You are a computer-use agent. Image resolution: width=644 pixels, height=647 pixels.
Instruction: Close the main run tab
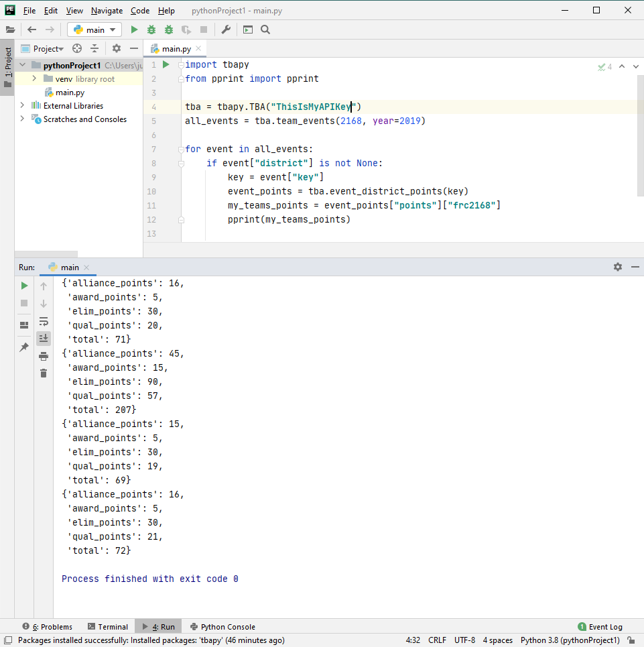click(x=86, y=268)
